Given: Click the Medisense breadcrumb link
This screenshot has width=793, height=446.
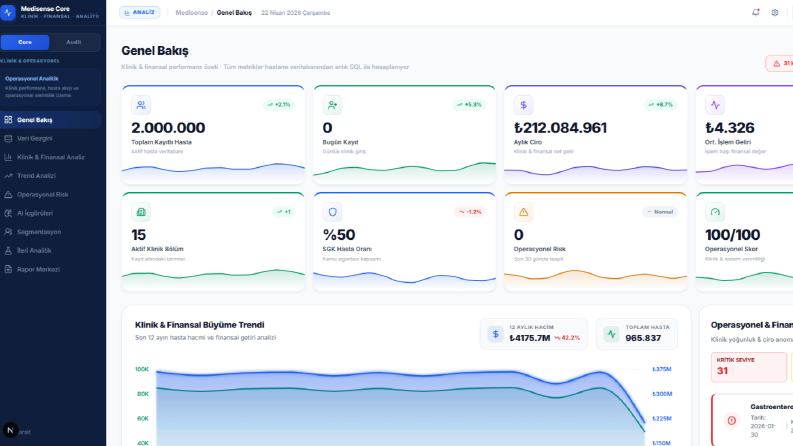Looking at the screenshot, I should coord(192,13).
